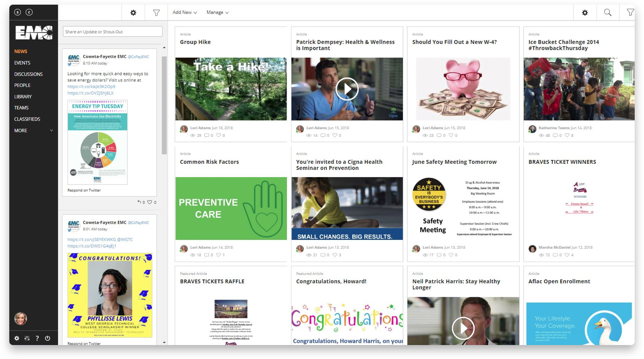Open CLASSIFIEDS in sidebar
The width and height of the screenshot is (644, 359).
click(27, 119)
